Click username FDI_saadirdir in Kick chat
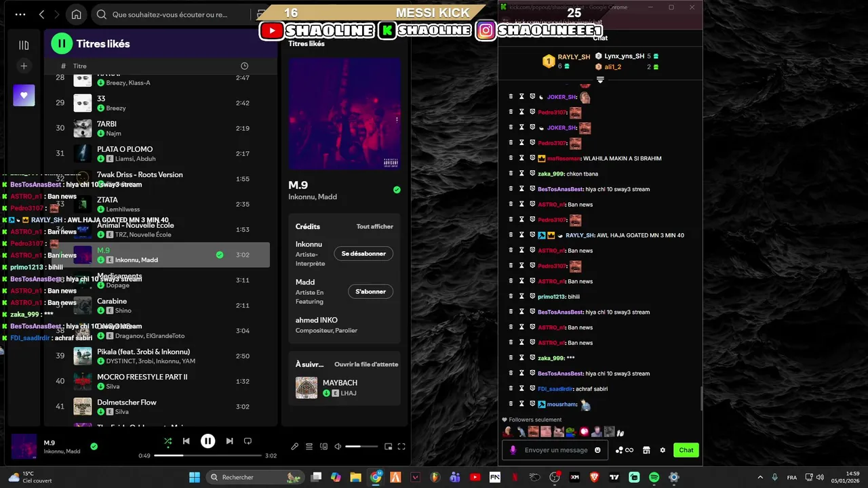Screen dimensions: 868x488 [555, 389]
